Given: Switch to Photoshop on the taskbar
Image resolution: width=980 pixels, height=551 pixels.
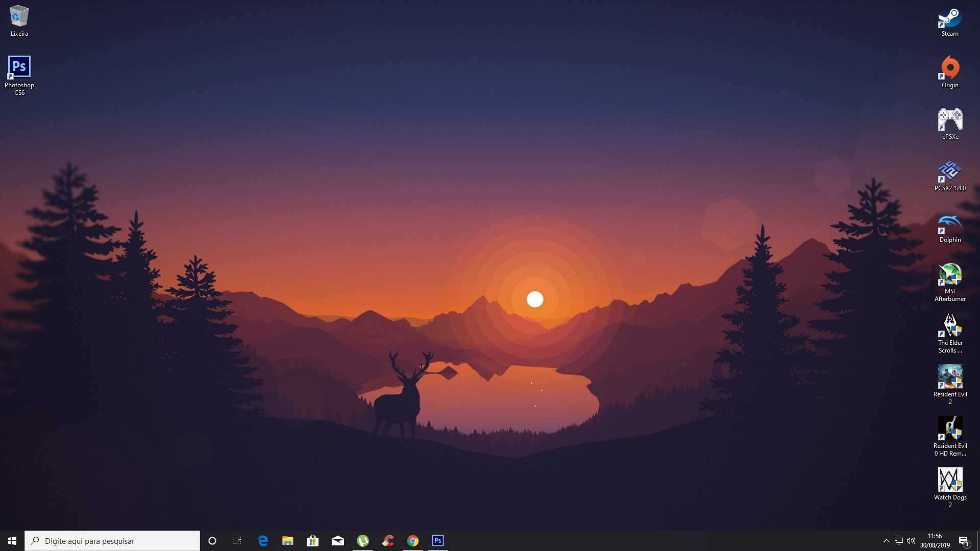Looking at the screenshot, I should coord(438,541).
